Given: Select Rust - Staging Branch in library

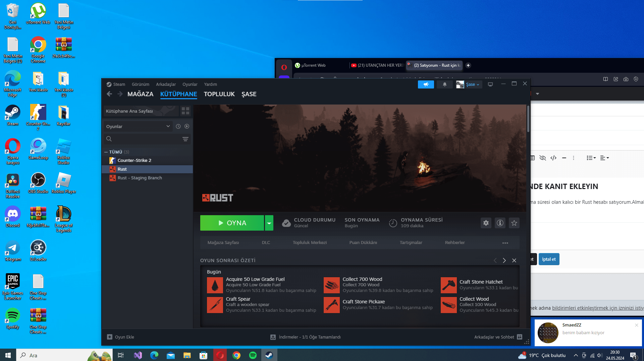Looking at the screenshot, I should pyautogui.click(x=147, y=178).
